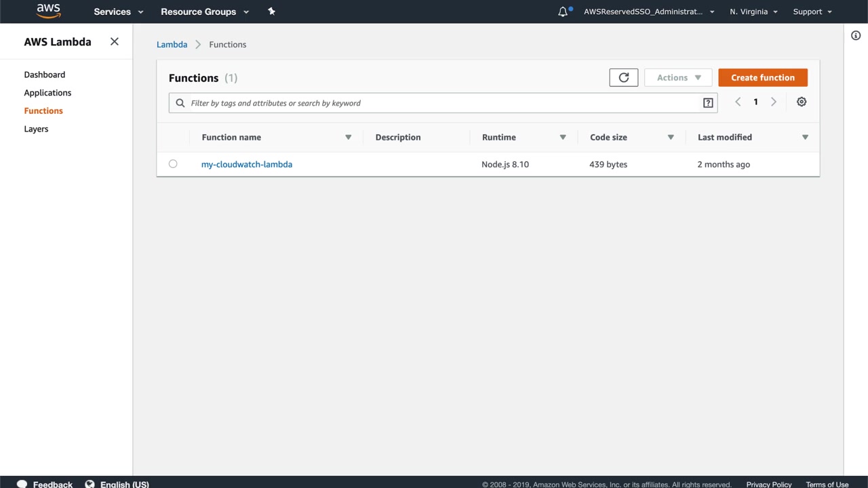The width and height of the screenshot is (868, 488).
Task: Expand the Services dropdown
Action: click(x=119, y=12)
